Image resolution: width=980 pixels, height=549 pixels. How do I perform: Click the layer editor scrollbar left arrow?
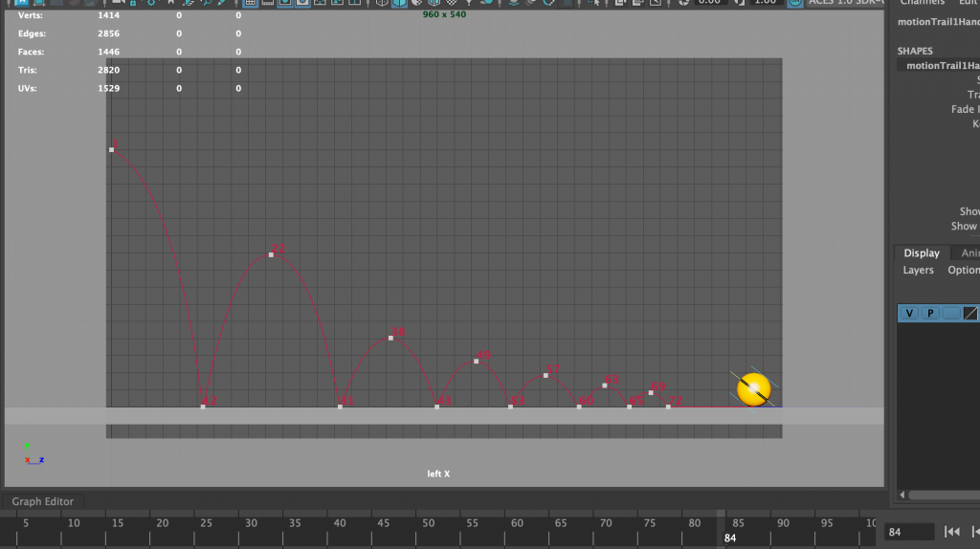point(902,494)
